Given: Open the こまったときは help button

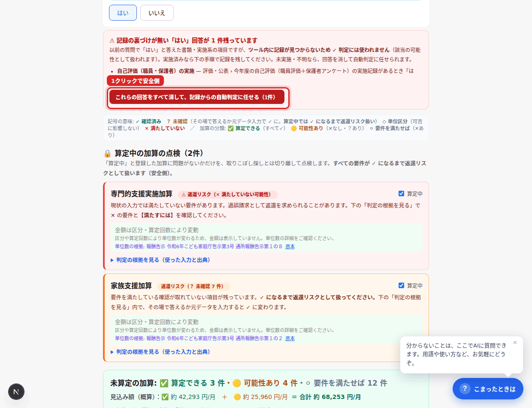Looking at the screenshot, I should 488,389.
